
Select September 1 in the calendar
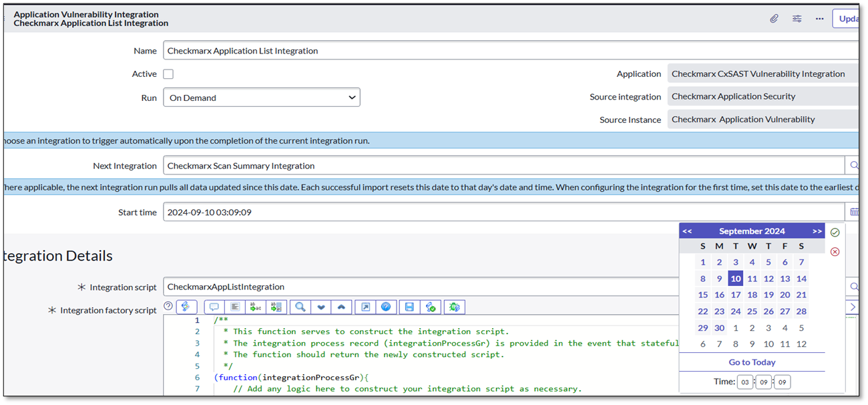coord(703,263)
